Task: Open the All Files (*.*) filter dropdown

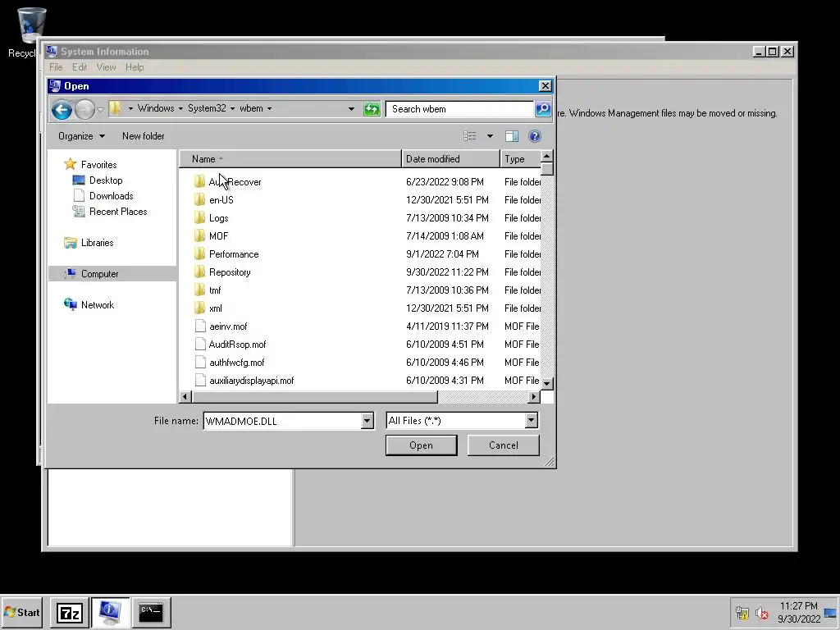Action: [x=532, y=421]
